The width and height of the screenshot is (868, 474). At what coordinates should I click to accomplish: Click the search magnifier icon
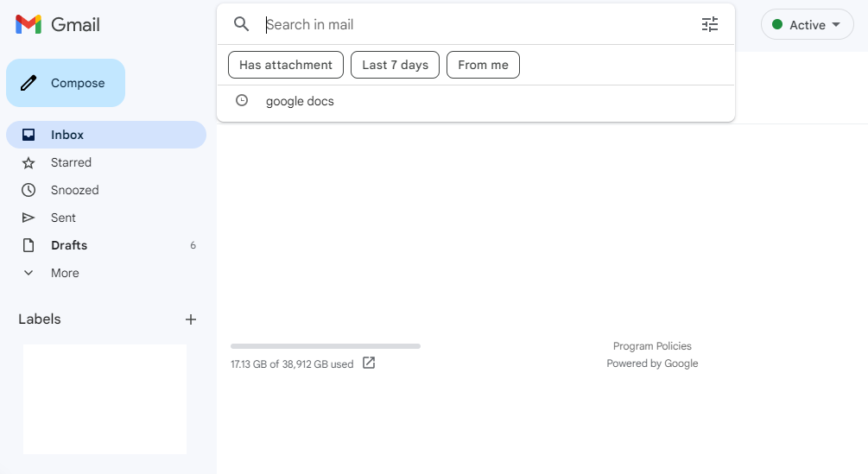(242, 24)
